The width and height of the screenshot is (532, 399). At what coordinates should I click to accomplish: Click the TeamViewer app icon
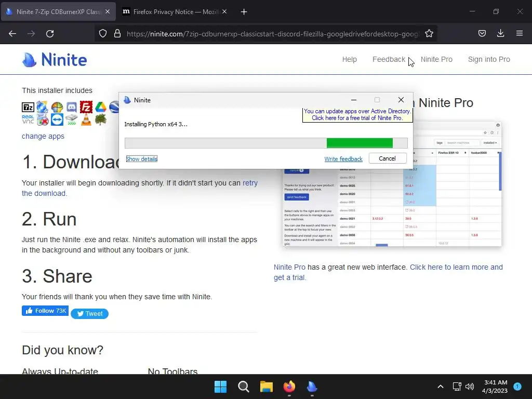click(57, 119)
